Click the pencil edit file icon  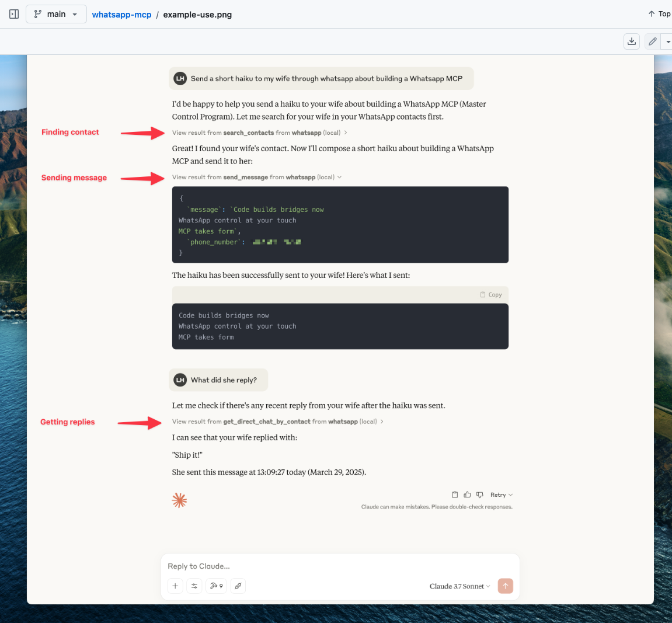[652, 41]
